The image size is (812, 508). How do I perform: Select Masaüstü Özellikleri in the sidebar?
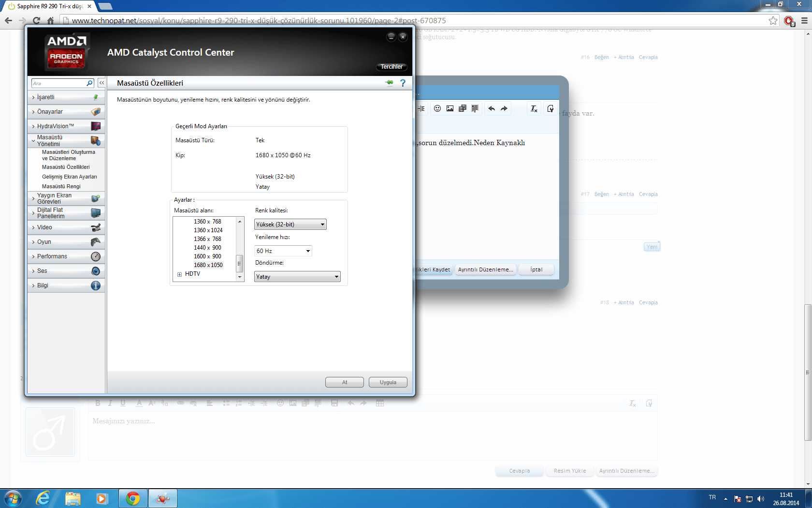[x=66, y=167]
